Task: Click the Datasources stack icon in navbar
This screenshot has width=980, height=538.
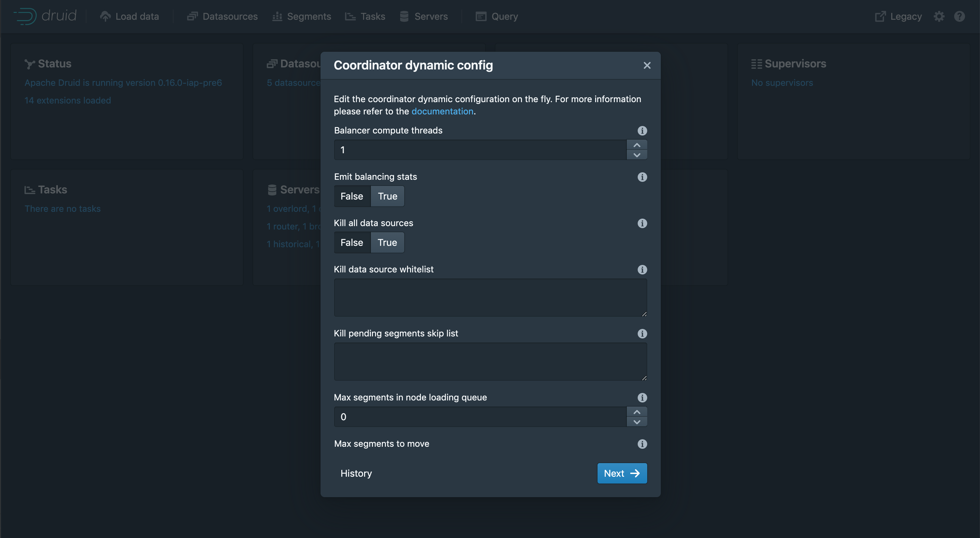Action: click(x=193, y=16)
